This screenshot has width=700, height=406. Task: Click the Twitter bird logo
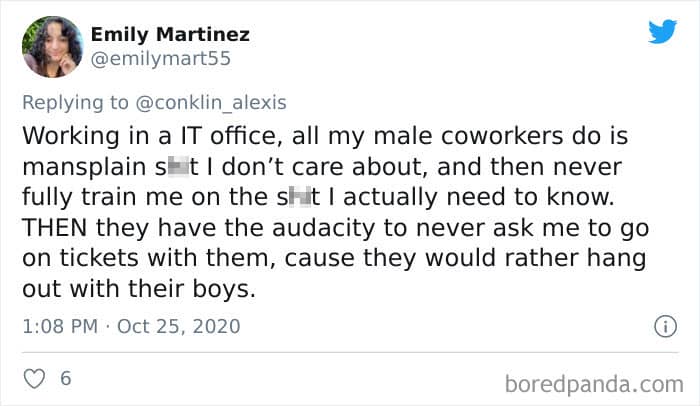click(662, 32)
